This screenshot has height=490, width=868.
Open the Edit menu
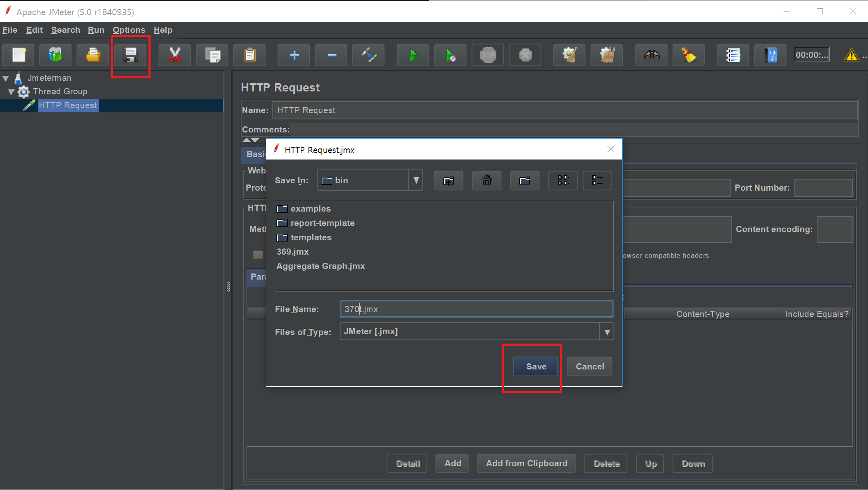(x=34, y=30)
